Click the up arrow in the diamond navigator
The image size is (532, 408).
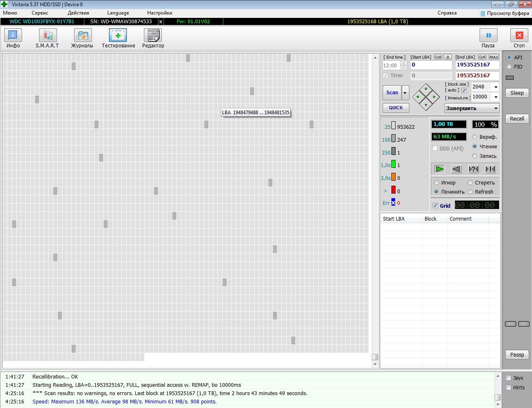pyautogui.click(x=426, y=88)
